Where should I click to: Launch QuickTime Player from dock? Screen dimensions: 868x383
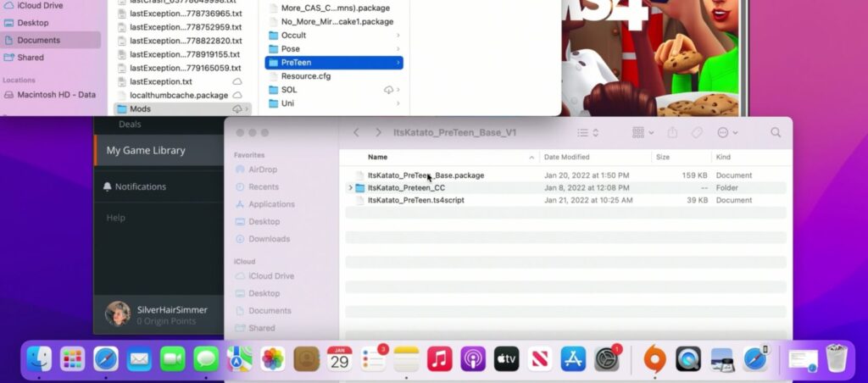[x=688, y=360]
